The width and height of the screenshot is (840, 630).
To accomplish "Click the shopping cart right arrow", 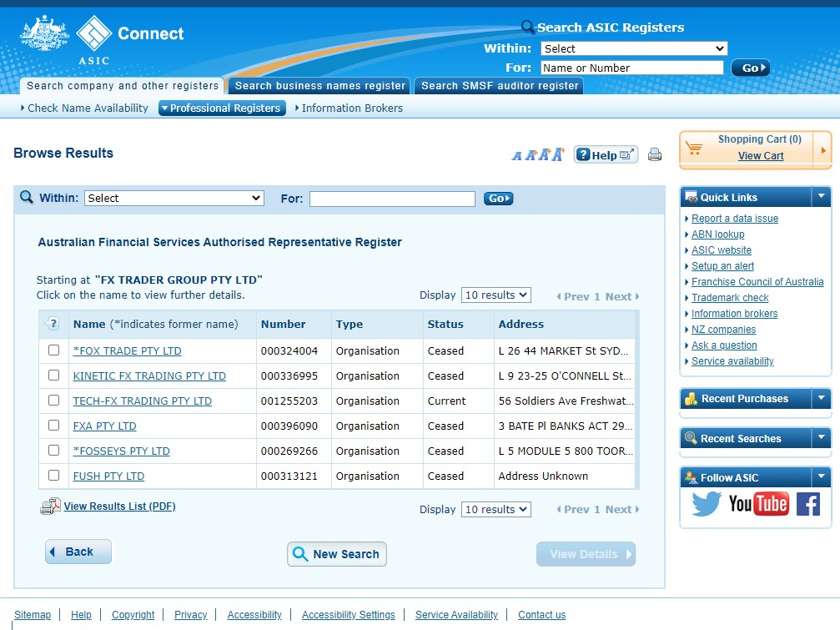I will [822, 150].
